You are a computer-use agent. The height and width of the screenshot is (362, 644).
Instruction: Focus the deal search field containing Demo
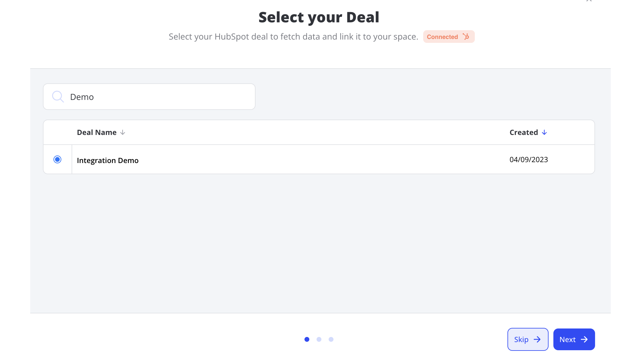[157, 97]
